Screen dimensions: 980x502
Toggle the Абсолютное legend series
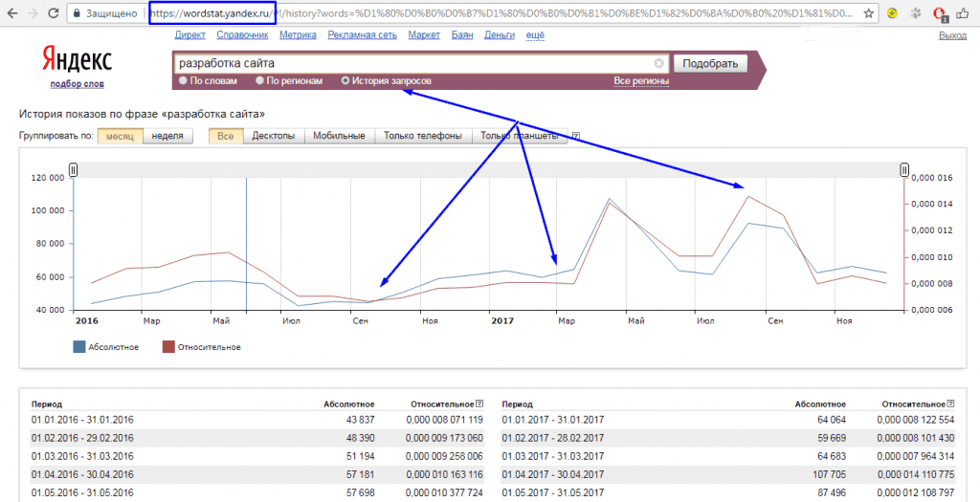pos(105,347)
